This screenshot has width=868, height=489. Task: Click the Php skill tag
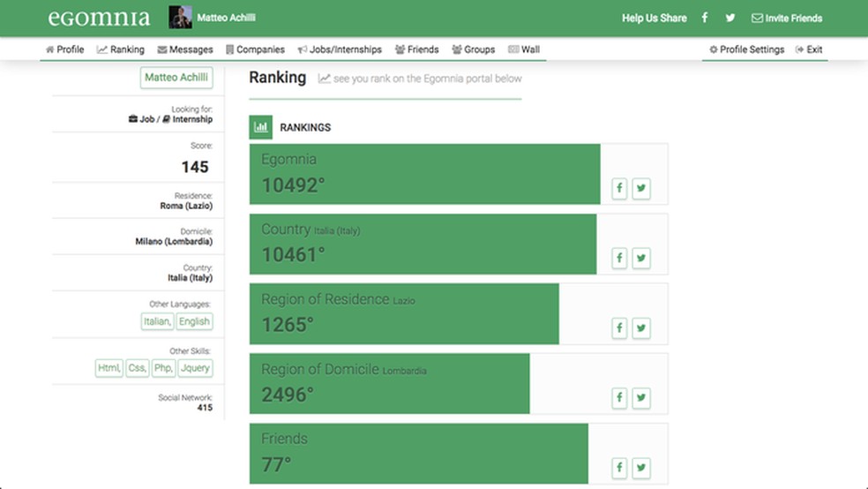click(163, 368)
